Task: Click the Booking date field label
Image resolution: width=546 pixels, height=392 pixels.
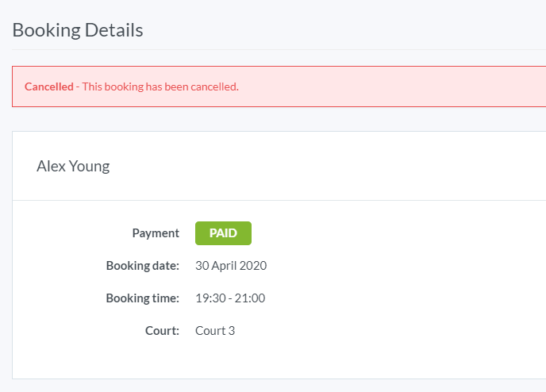Action: click(143, 266)
